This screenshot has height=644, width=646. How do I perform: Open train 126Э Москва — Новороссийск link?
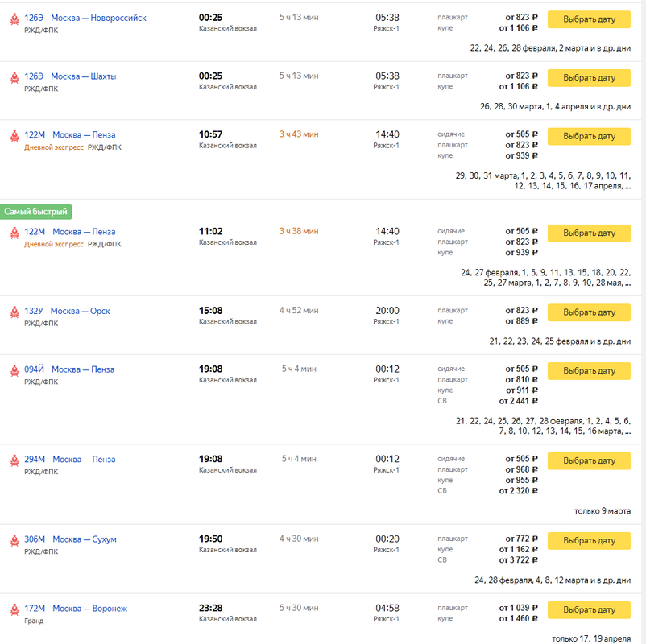click(85, 18)
